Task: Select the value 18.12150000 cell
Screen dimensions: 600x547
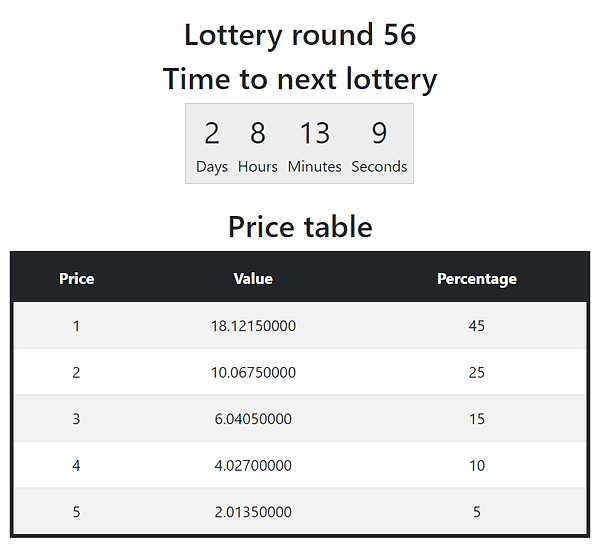Action: click(x=253, y=326)
